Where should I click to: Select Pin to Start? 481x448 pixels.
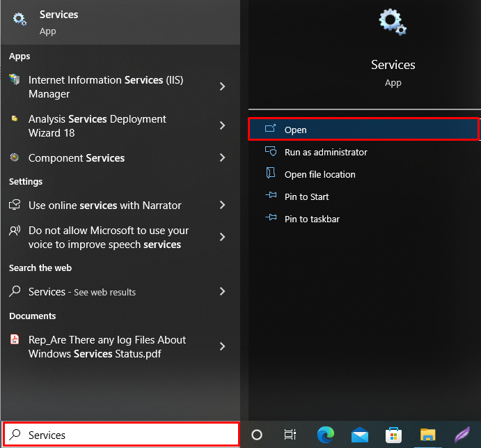363,196
